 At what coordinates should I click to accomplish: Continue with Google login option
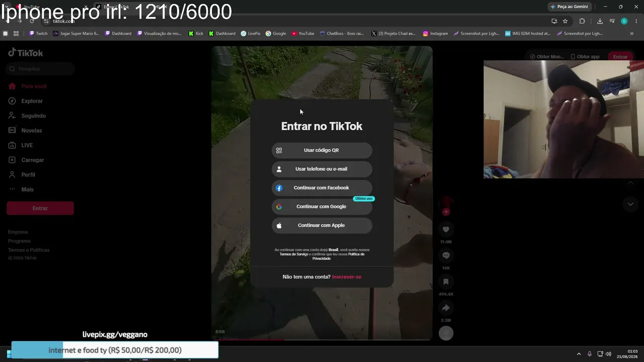coord(322,207)
